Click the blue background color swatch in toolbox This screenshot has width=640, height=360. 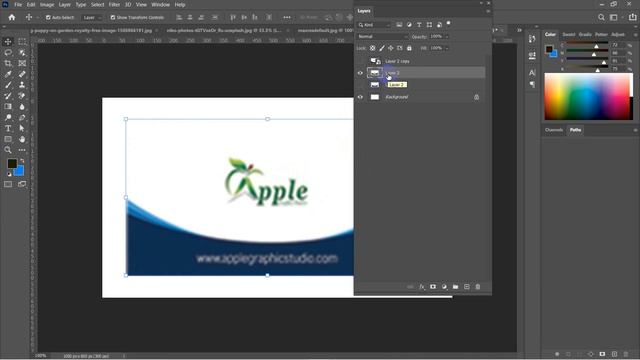[20, 171]
